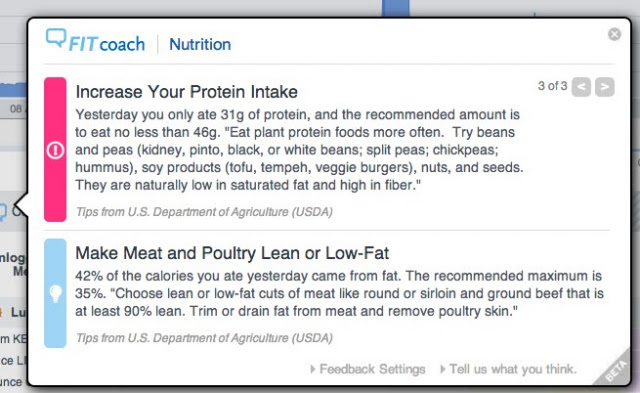
Task: Click second USDA tips source line
Action: (204, 338)
